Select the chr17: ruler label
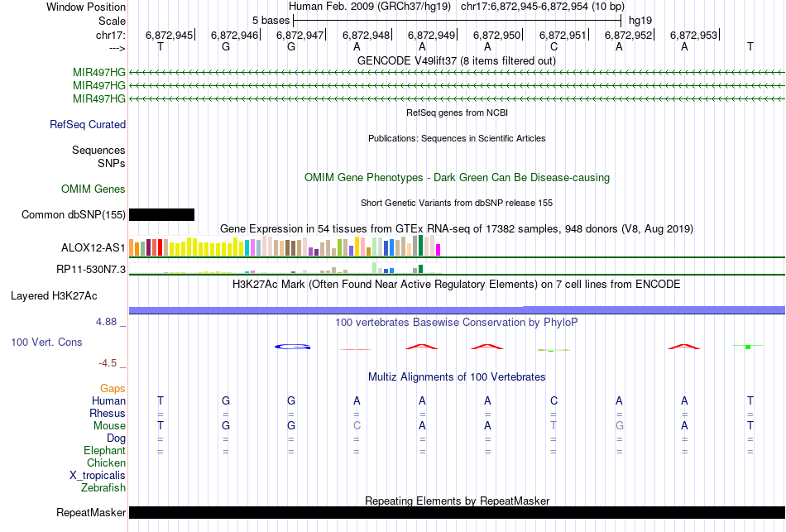This screenshot has width=786, height=532. [x=110, y=35]
